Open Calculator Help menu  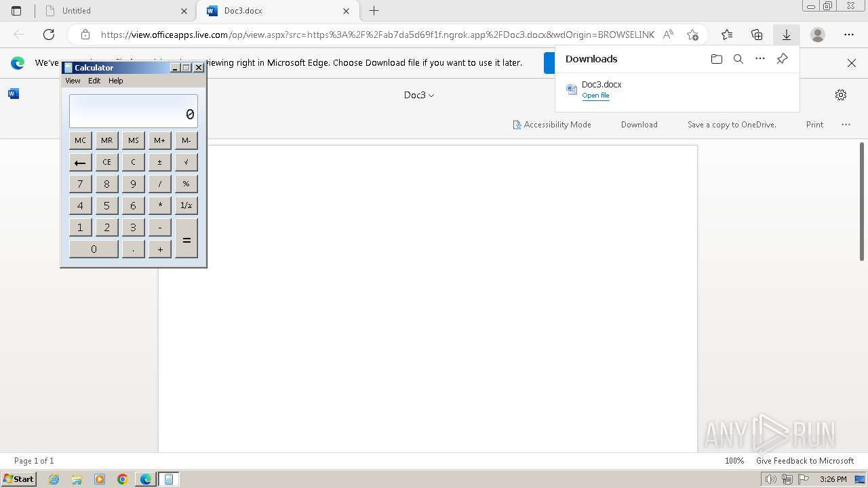[116, 81]
